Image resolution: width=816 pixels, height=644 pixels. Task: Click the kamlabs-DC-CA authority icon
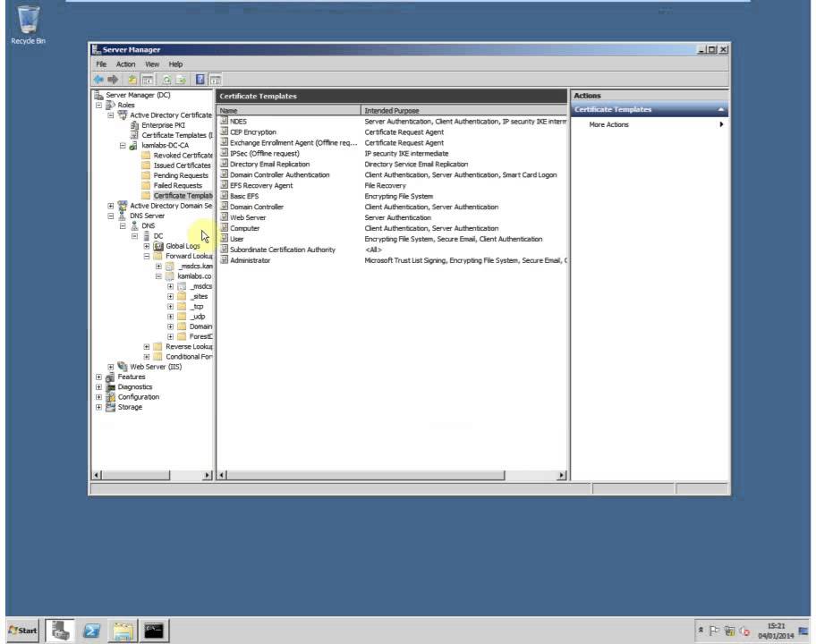tap(133, 145)
